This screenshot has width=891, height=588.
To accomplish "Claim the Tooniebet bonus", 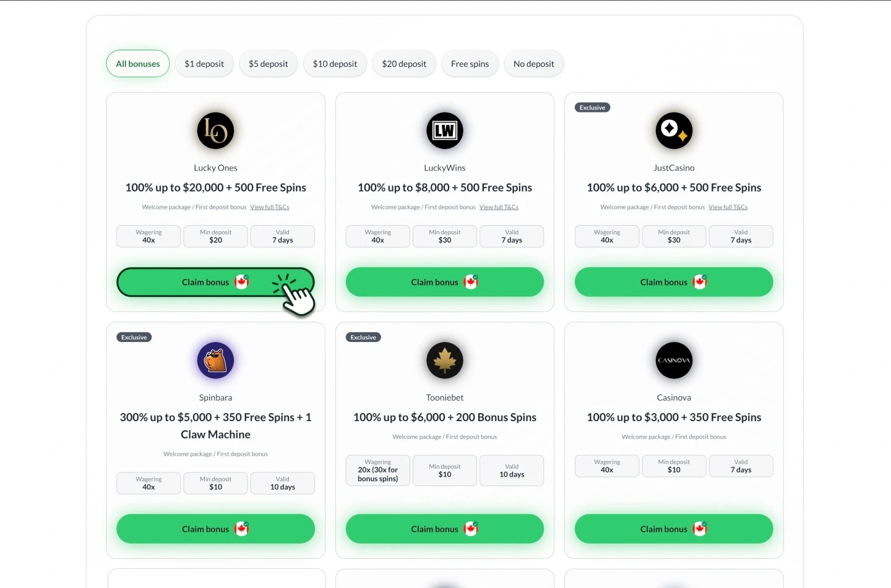I will tap(435, 529).
